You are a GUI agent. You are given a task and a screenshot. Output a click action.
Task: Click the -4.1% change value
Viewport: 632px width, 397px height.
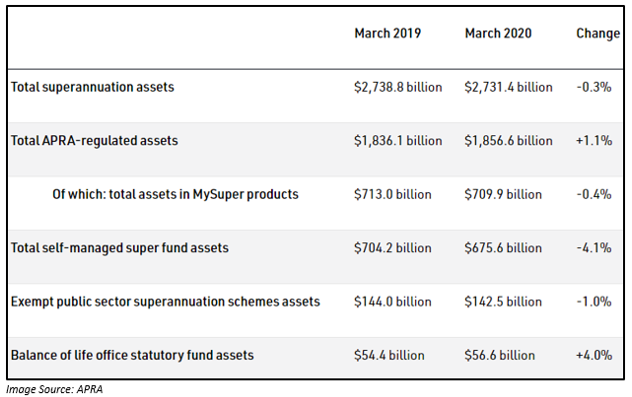pyautogui.click(x=594, y=248)
